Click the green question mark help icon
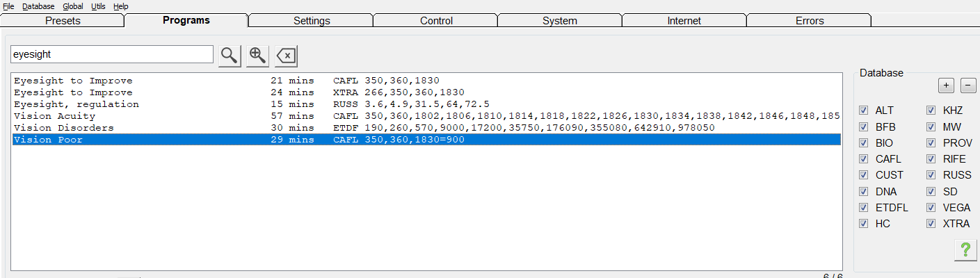 tap(965, 250)
